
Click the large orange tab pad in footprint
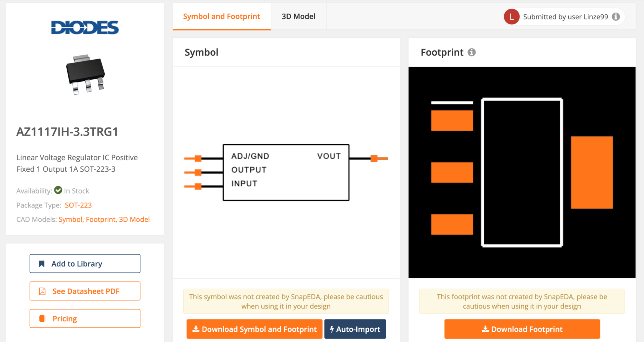click(x=592, y=172)
